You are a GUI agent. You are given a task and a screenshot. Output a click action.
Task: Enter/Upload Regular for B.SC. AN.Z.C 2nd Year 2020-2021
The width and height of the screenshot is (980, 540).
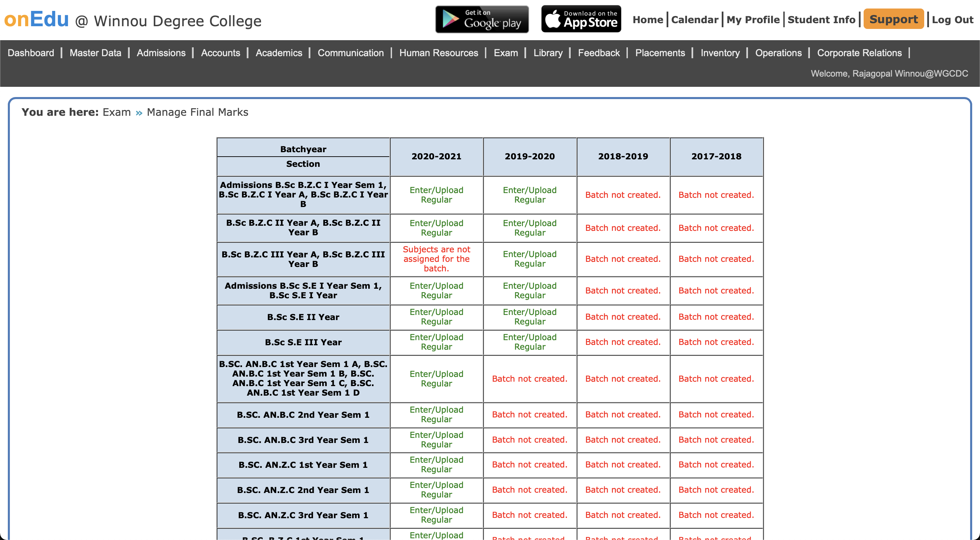pos(436,490)
